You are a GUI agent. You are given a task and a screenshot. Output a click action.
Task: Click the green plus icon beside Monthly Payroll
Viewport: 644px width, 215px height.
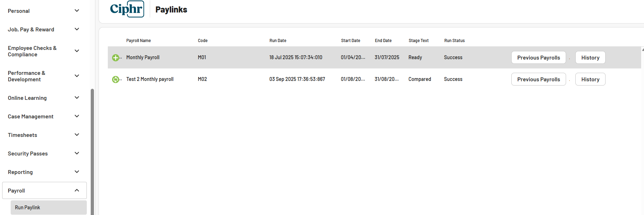[116, 58]
